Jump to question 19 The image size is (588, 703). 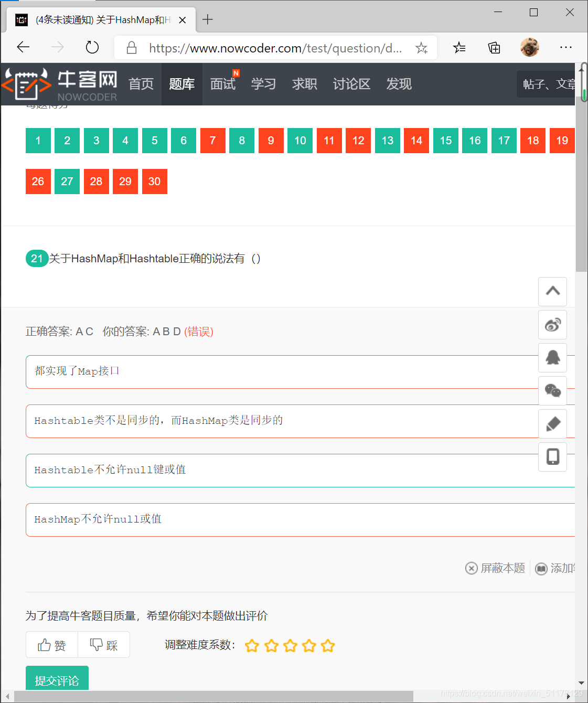[x=562, y=141]
